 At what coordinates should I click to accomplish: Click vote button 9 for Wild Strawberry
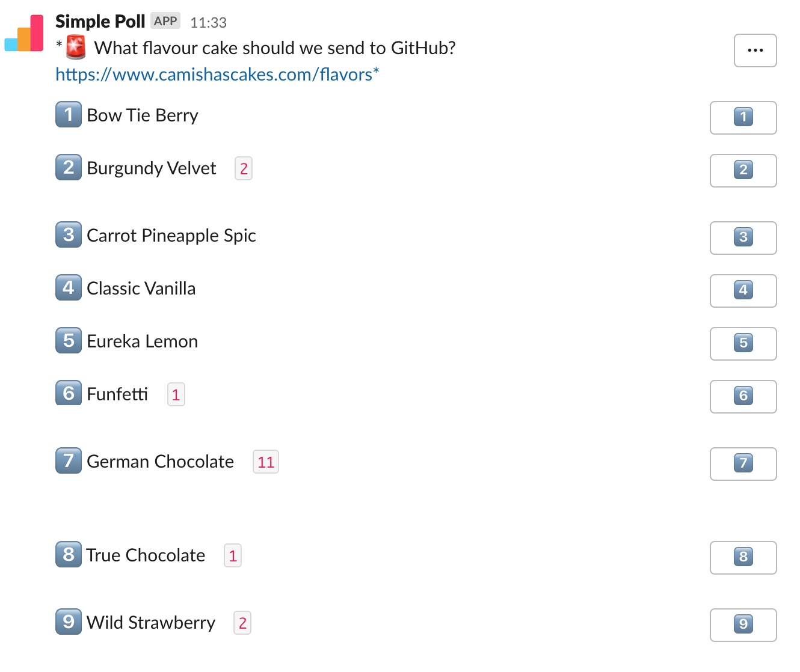pos(743,625)
